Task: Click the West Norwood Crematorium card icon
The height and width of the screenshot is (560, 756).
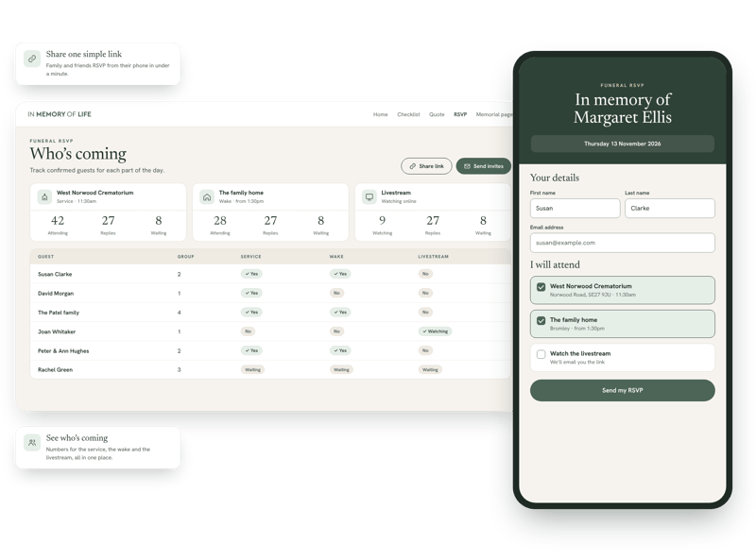Action: tap(44, 196)
